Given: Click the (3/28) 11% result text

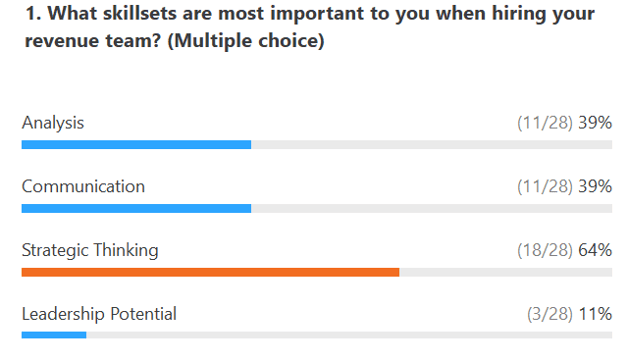Looking at the screenshot, I should (x=570, y=314).
